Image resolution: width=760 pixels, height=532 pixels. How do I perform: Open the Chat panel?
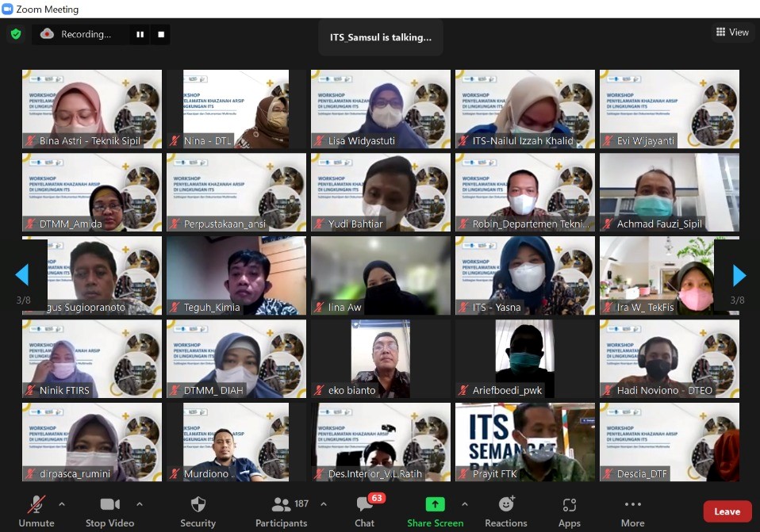(x=365, y=510)
